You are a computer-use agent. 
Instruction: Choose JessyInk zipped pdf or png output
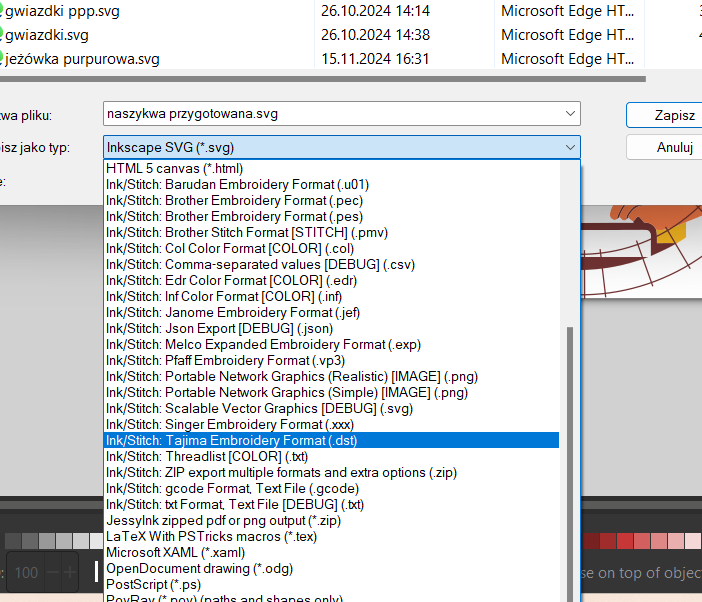pyautogui.click(x=331, y=521)
